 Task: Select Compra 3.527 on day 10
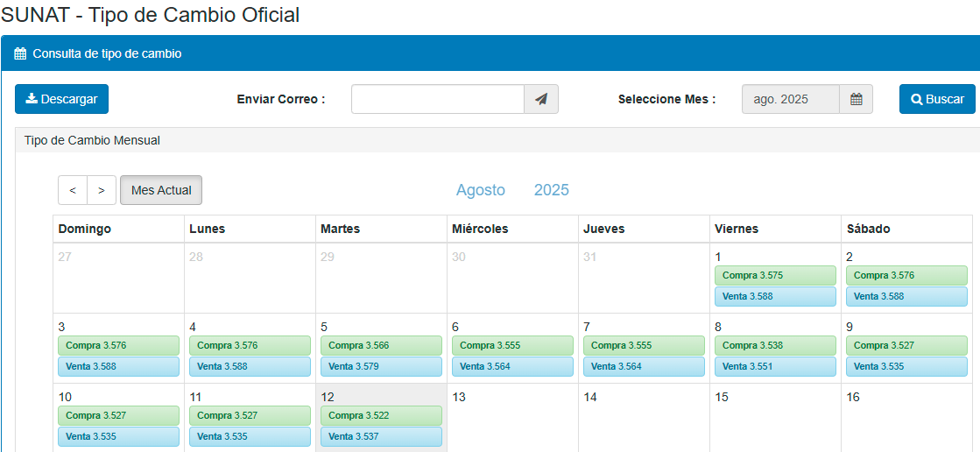[119, 415]
